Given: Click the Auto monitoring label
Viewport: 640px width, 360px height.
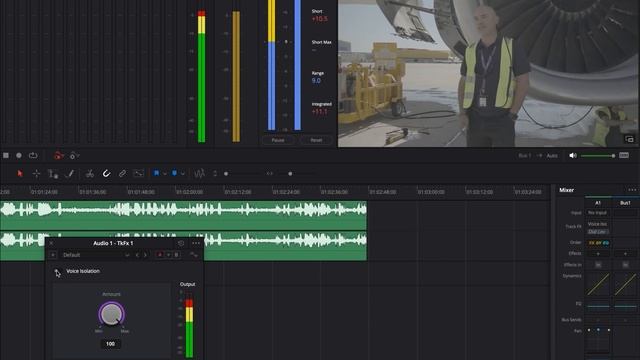Looking at the screenshot, I should (552, 156).
